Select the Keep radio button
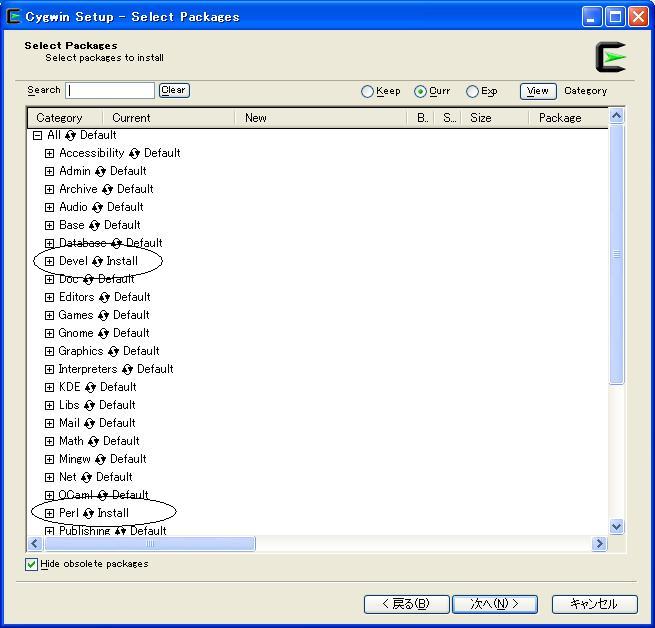This screenshot has width=655, height=628. tap(367, 92)
